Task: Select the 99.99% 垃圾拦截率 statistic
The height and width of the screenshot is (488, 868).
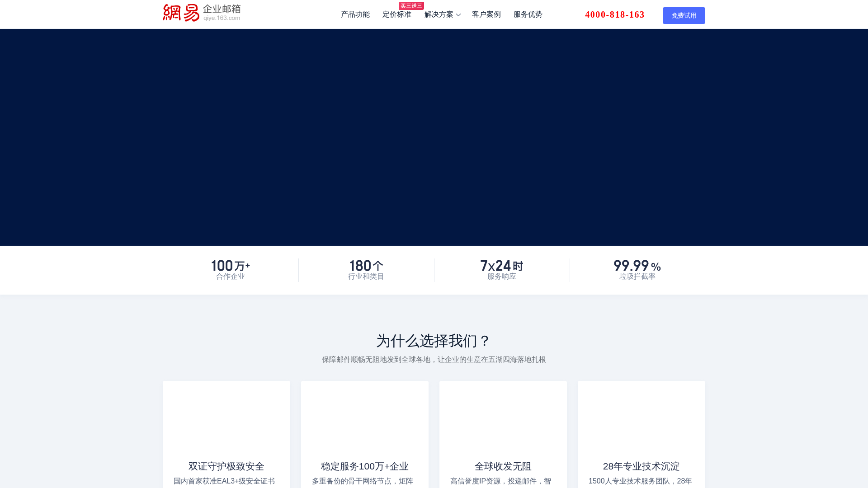Action: click(x=637, y=270)
